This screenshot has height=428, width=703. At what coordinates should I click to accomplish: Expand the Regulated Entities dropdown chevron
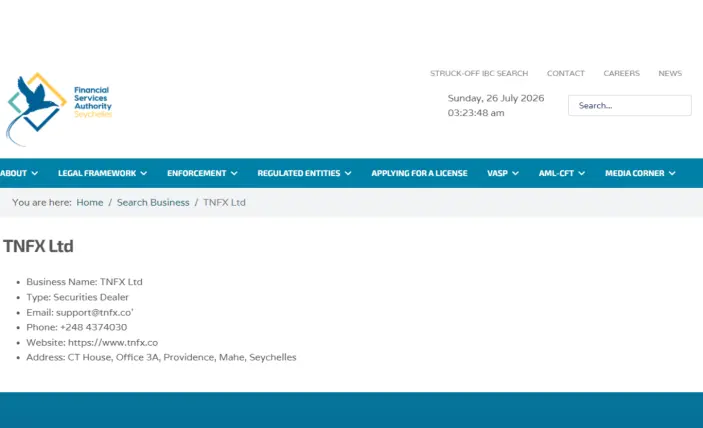click(x=348, y=173)
